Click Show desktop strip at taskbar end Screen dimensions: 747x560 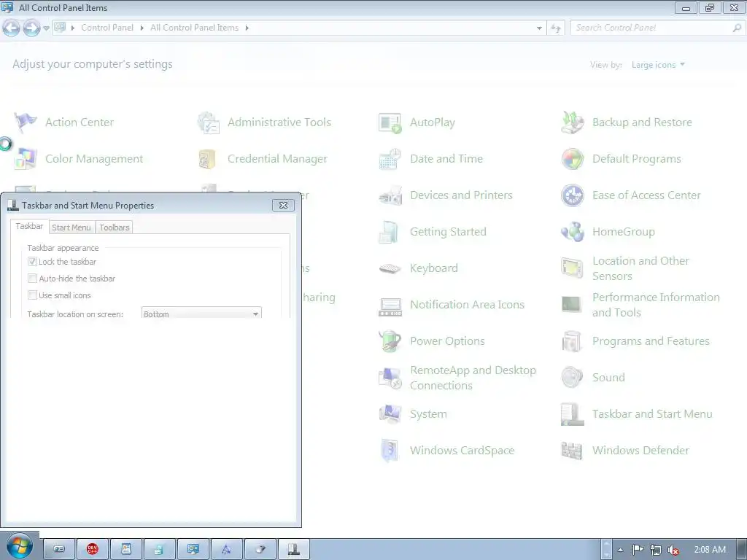[742, 550]
